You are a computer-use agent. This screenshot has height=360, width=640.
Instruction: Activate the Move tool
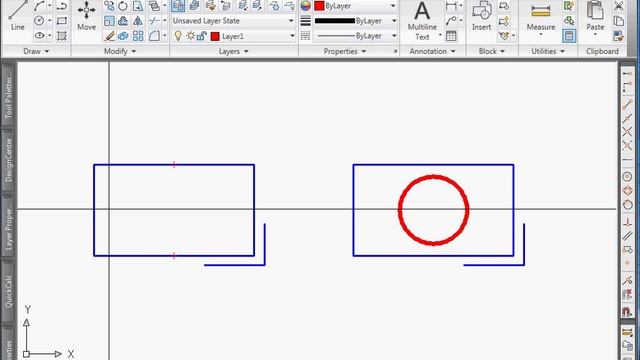tap(87, 16)
